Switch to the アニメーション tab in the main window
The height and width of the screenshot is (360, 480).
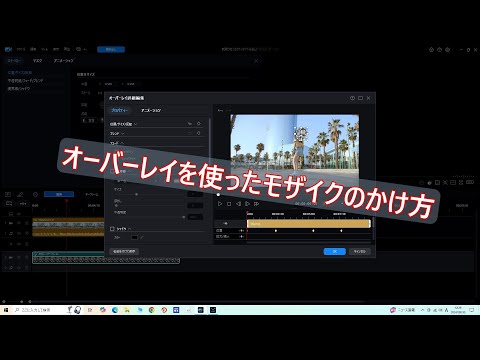tap(63, 61)
